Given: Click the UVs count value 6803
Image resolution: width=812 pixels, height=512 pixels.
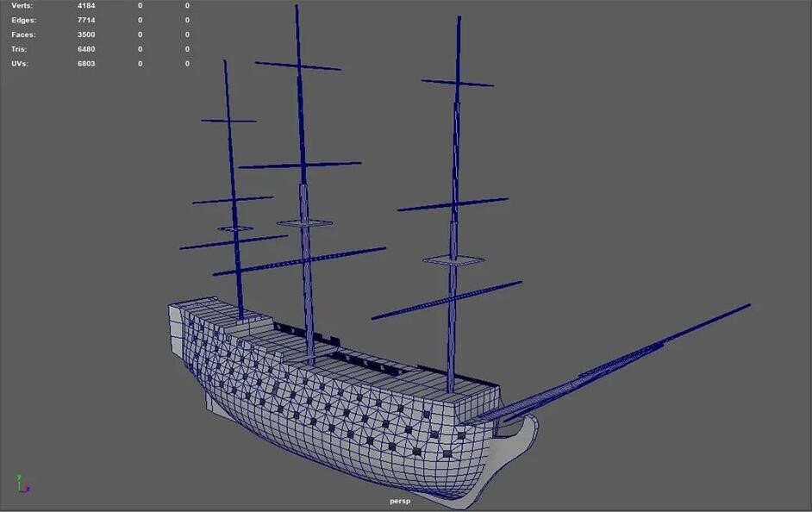Looking at the screenshot, I should 86,64.
